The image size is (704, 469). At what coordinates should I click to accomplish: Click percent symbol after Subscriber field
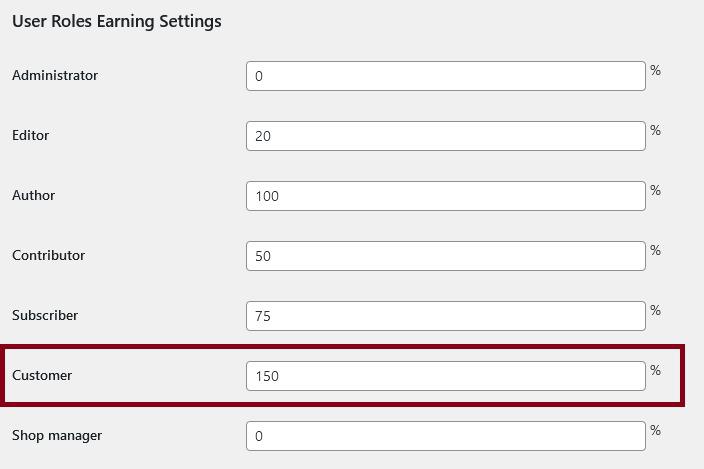(x=656, y=311)
